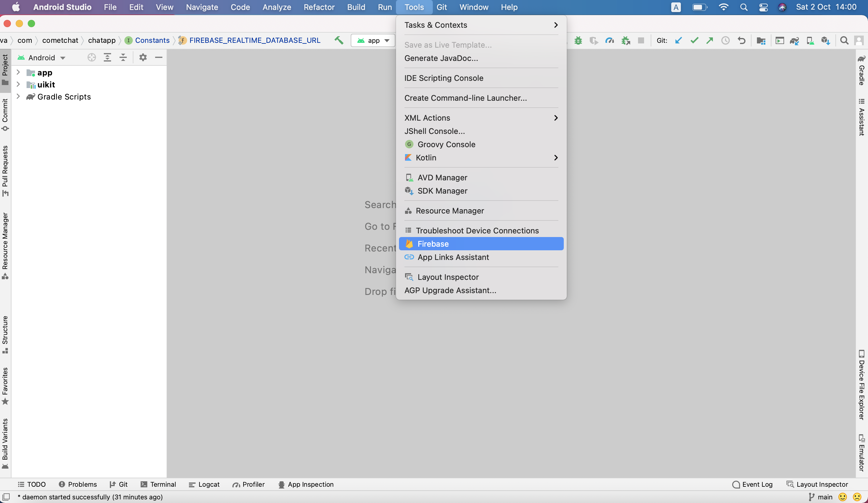Expand the Gradle Scripts tree node
This screenshot has width=868, height=503.
pyautogui.click(x=18, y=97)
